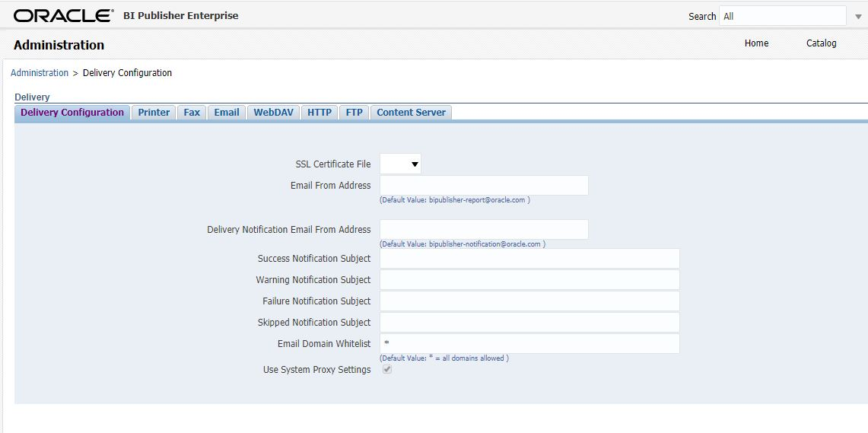Open the WebDAV tab

(273, 113)
